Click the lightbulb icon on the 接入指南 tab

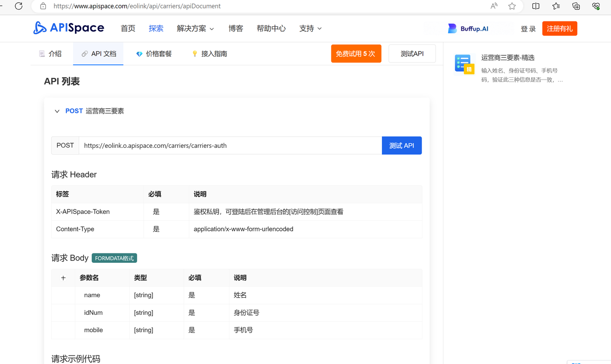click(194, 53)
